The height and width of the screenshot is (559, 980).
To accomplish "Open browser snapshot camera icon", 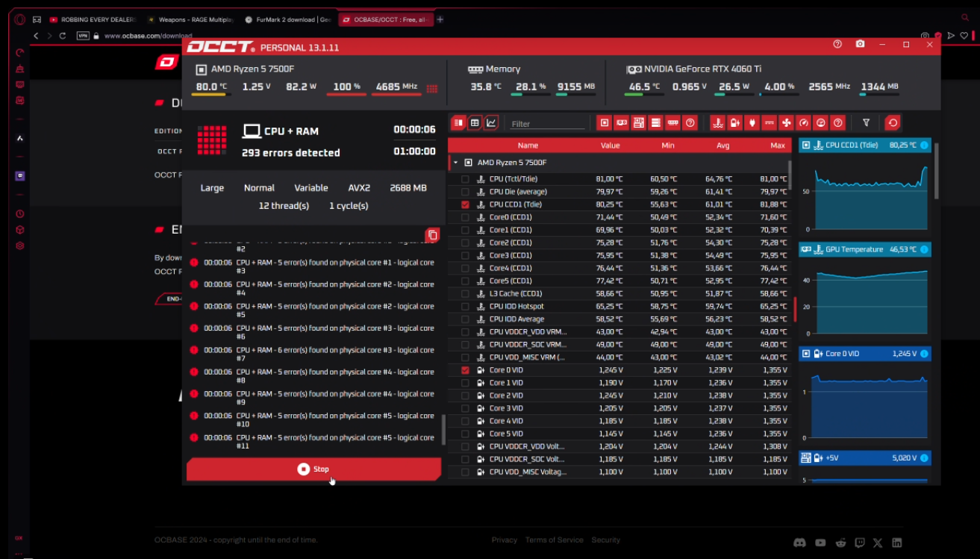I will coord(926,35).
